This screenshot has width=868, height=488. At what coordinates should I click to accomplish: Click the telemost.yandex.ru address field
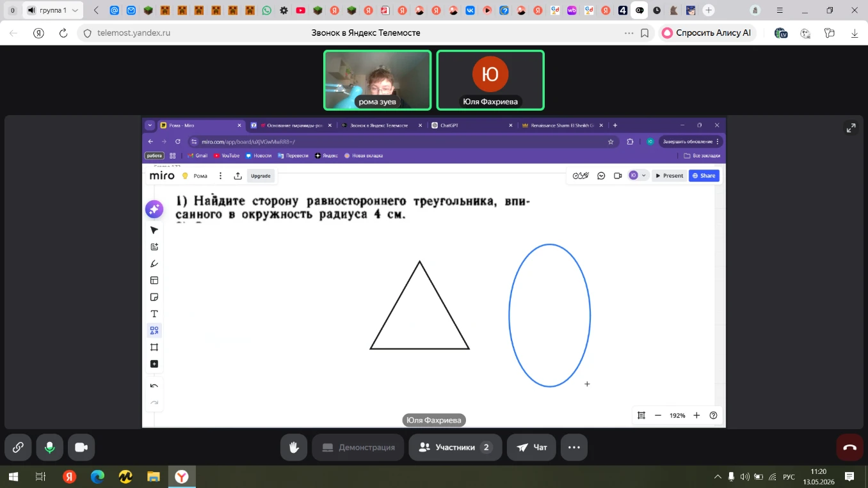coord(134,33)
